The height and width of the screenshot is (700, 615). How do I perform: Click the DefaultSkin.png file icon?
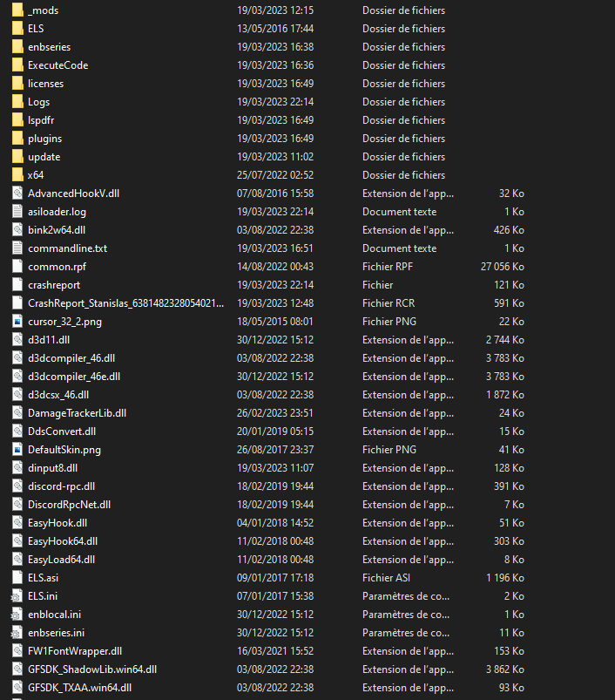18,450
